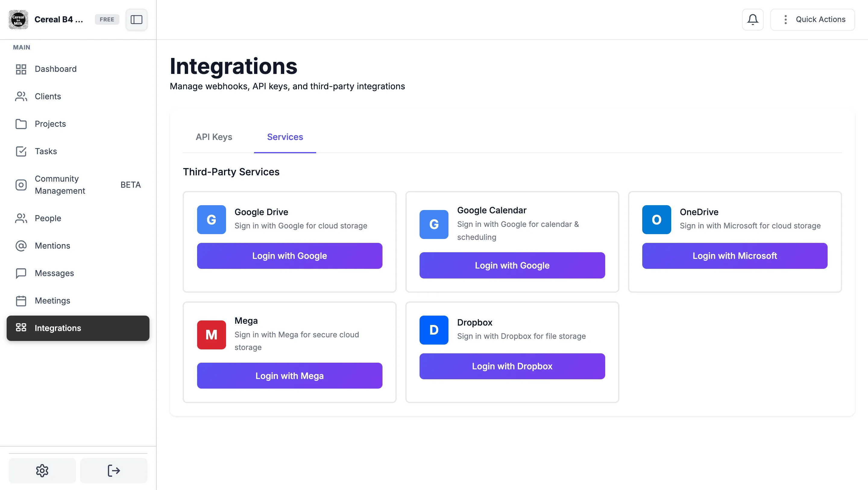Screen dimensions: 868x490
Task: Navigate to the Tasks page
Action: click(46, 151)
